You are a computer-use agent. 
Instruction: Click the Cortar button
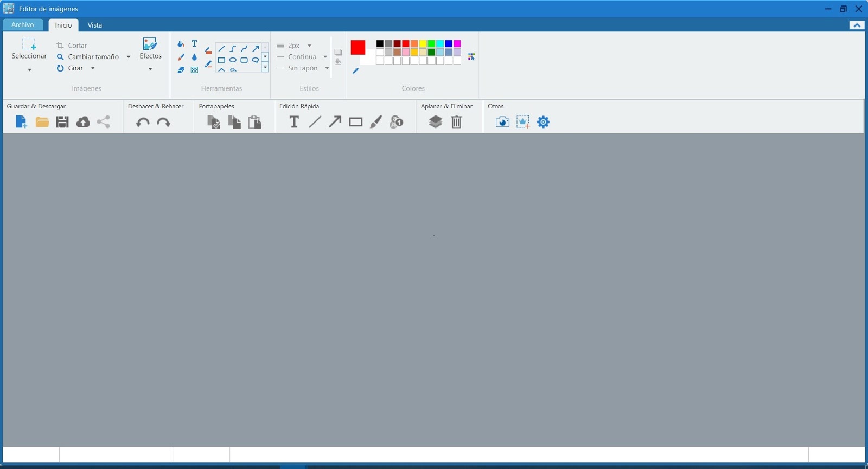[x=72, y=46]
